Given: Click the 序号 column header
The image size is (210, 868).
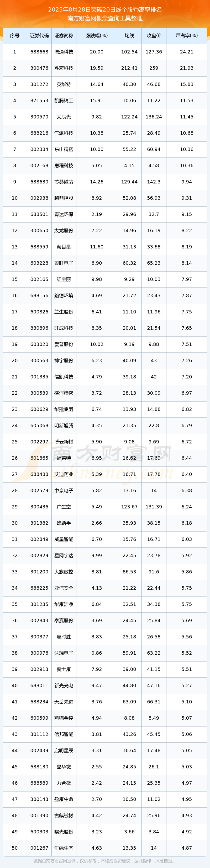Looking at the screenshot, I should click(14, 36).
